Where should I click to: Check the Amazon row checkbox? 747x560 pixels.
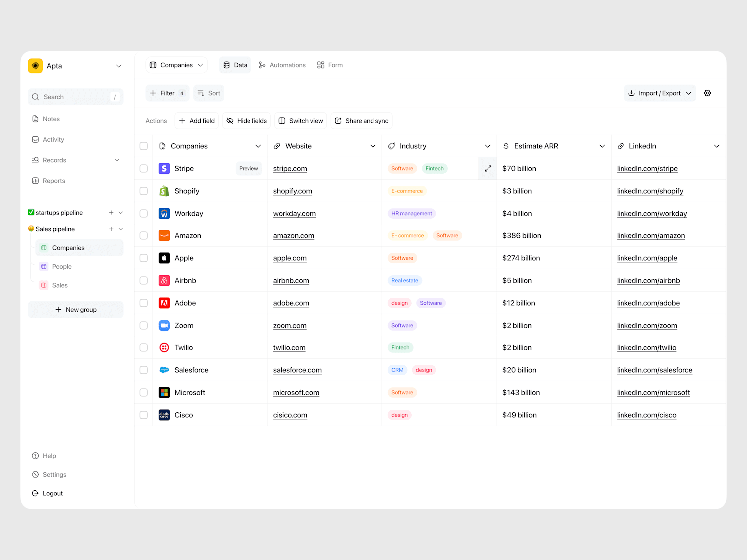144,236
